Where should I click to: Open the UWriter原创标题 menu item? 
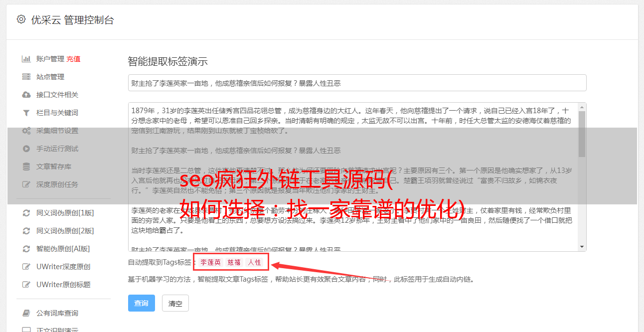tap(63, 285)
